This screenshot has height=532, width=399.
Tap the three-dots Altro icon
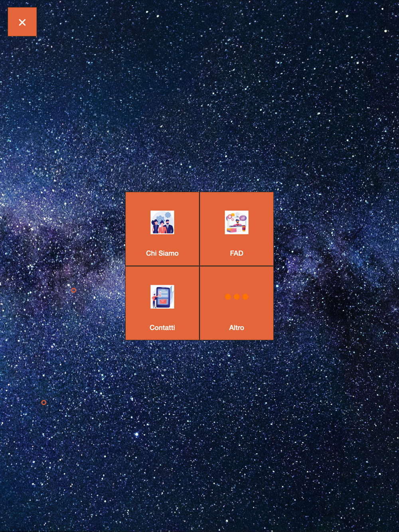237,297
